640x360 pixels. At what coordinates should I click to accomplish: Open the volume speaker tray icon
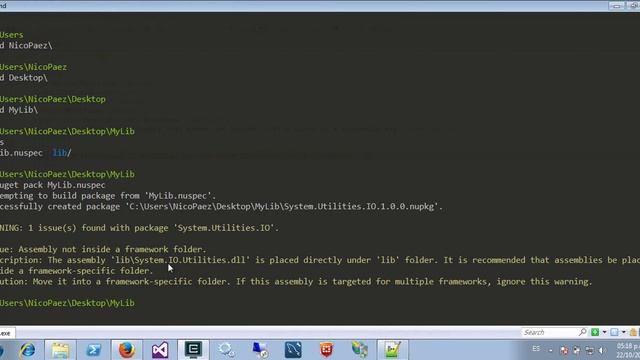pyautogui.click(x=602, y=350)
